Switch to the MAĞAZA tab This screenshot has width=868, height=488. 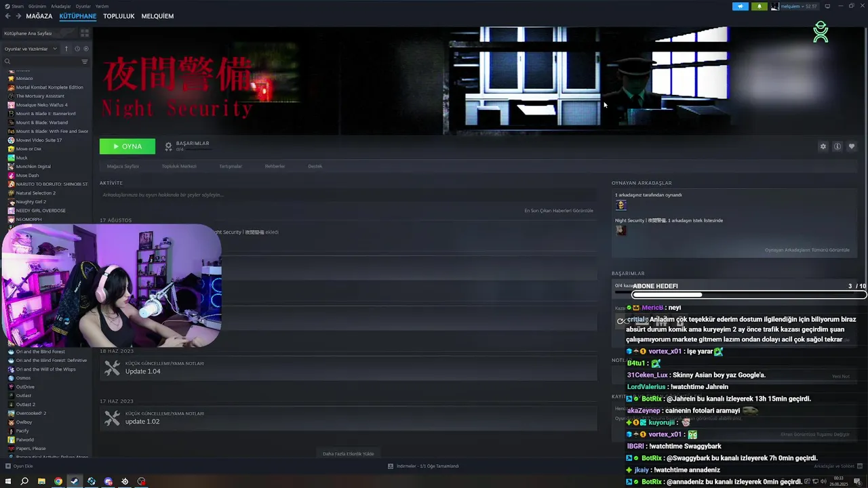(x=39, y=16)
